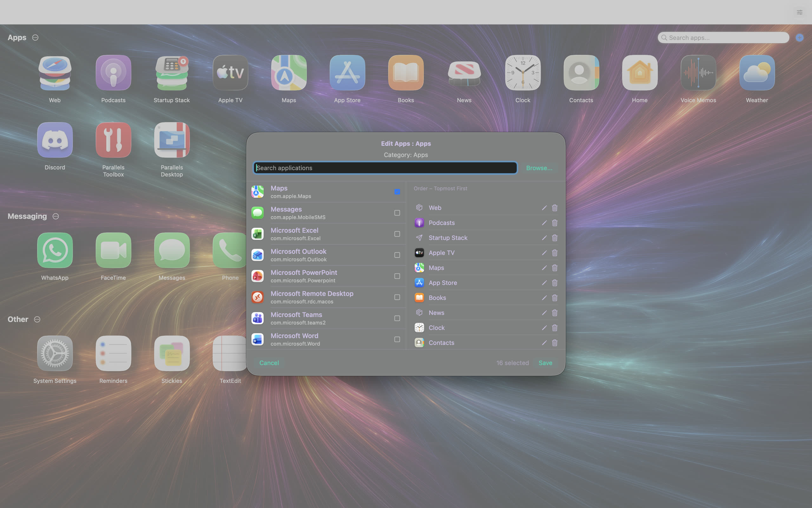The width and height of the screenshot is (812, 508).
Task: Launch WhatsApp from Messaging section
Action: 55,250
